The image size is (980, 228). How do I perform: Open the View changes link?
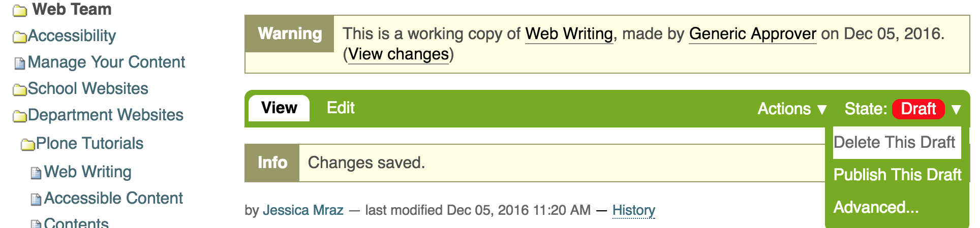tap(399, 54)
